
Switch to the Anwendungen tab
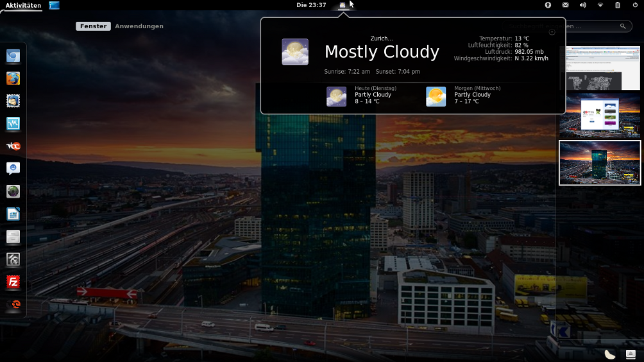point(139,26)
